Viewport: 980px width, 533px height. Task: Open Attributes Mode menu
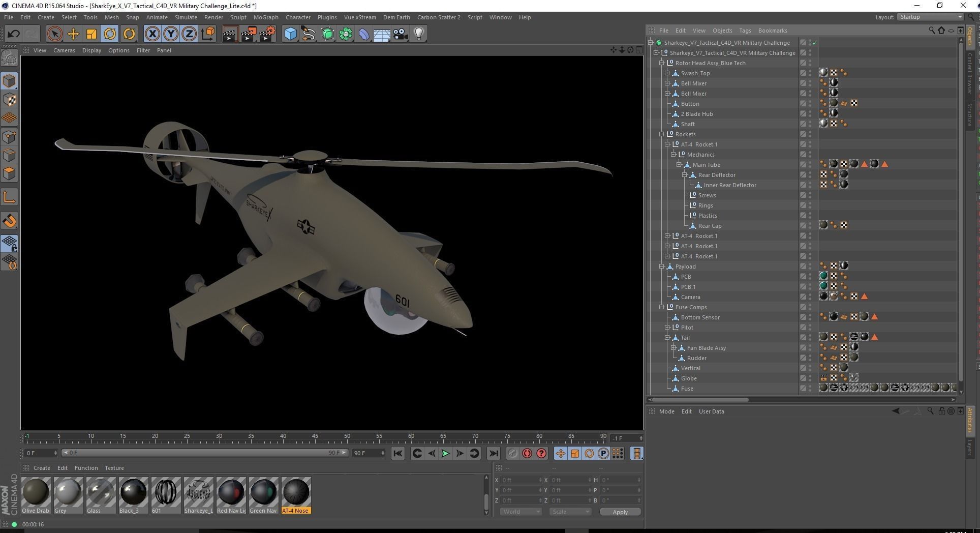click(x=666, y=411)
